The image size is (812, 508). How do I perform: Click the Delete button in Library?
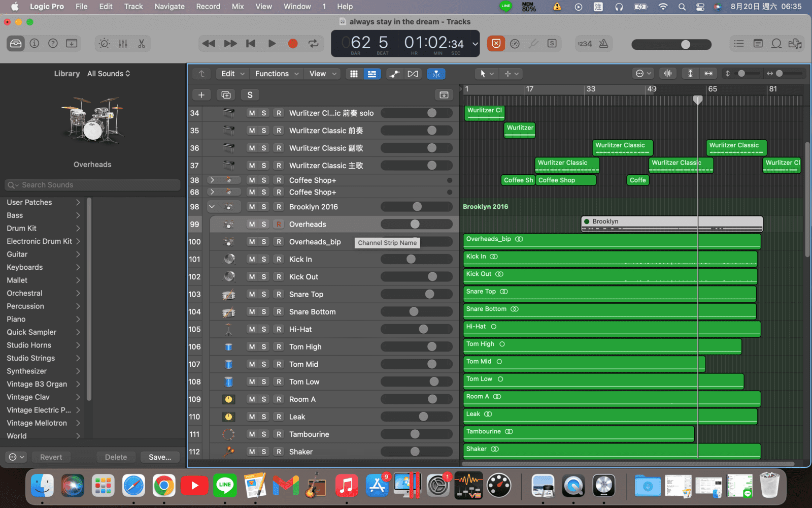(x=116, y=457)
